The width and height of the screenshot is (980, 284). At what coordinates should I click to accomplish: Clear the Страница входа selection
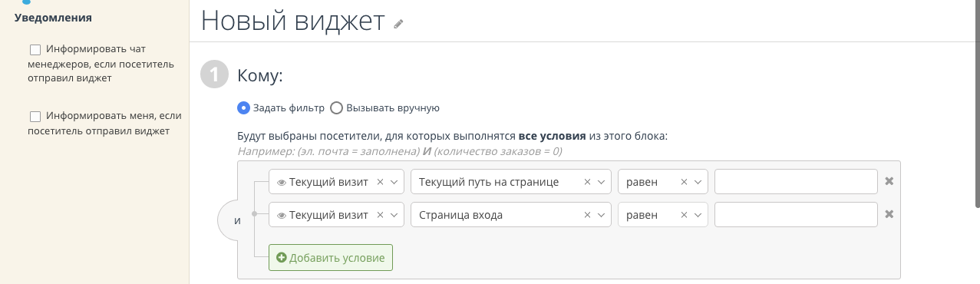coord(587,215)
